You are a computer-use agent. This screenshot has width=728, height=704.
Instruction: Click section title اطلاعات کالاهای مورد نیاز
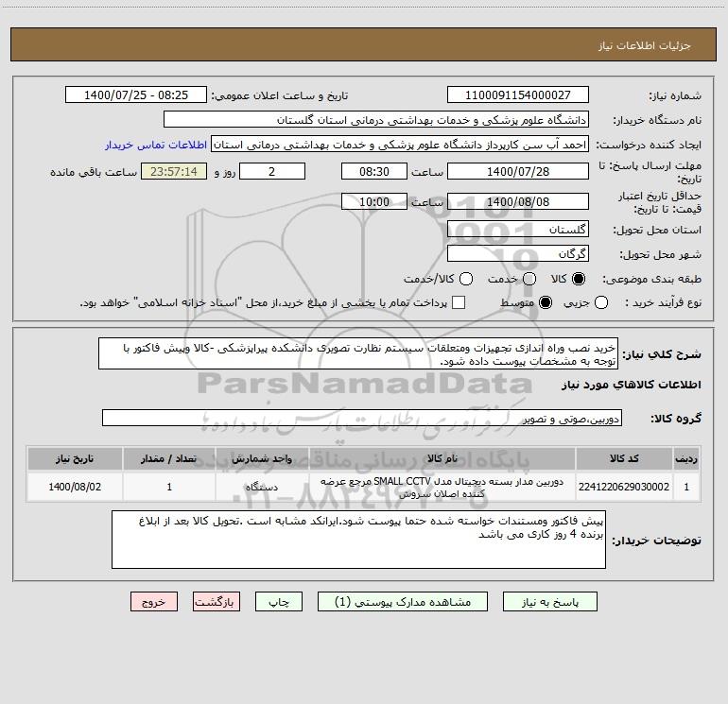pos(632,385)
